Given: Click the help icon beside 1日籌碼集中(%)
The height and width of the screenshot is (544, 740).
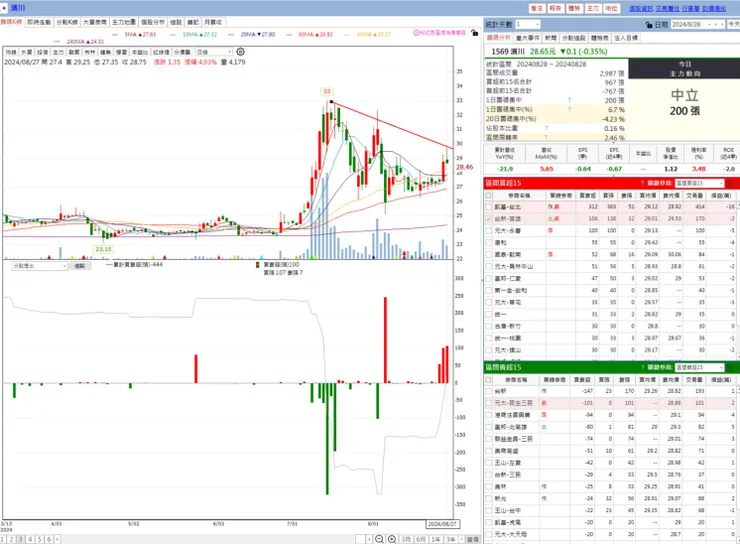Looking at the screenshot, I should 569,109.
